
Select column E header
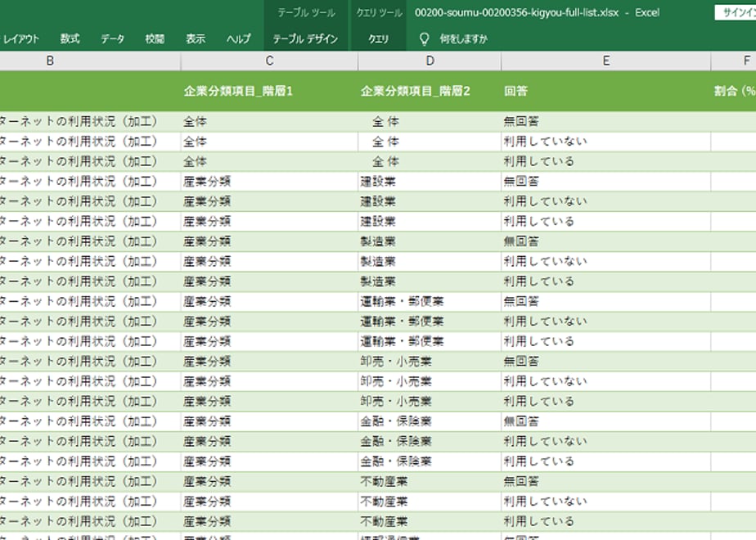[606, 61]
